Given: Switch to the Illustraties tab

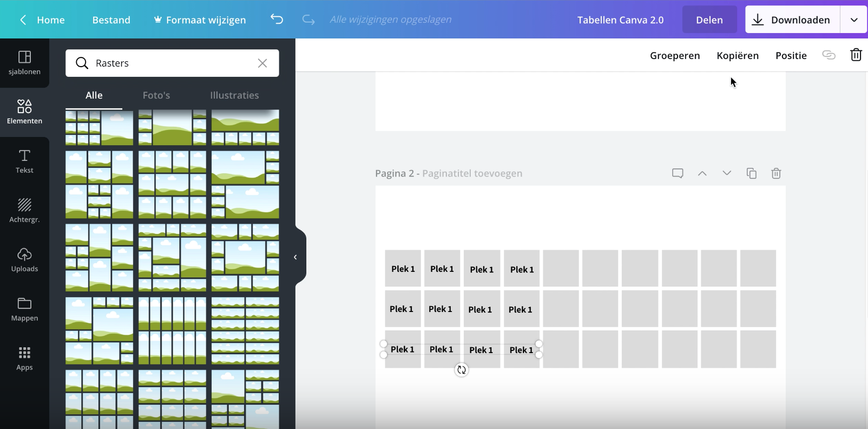Looking at the screenshot, I should [x=234, y=95].
